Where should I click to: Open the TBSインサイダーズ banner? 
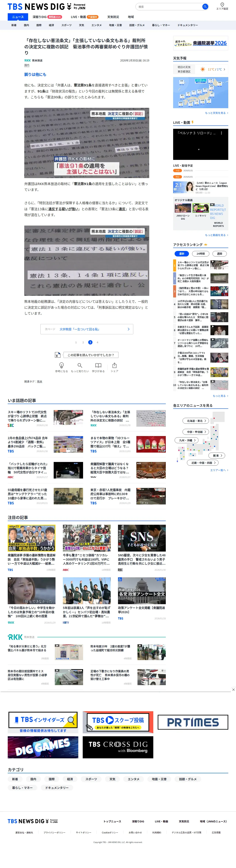(43, 722)
